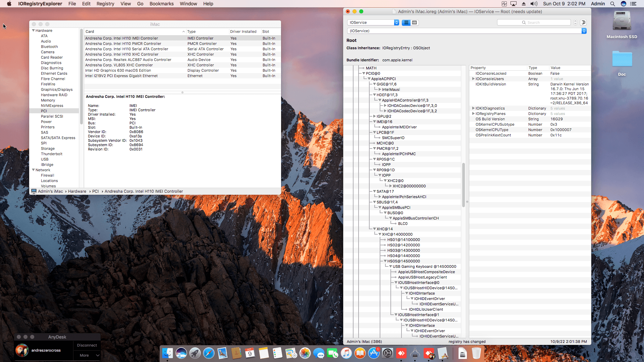Select the Realtek ALC887 Audio Controller row
Viewport: 644px width, 362px height.
182,60
